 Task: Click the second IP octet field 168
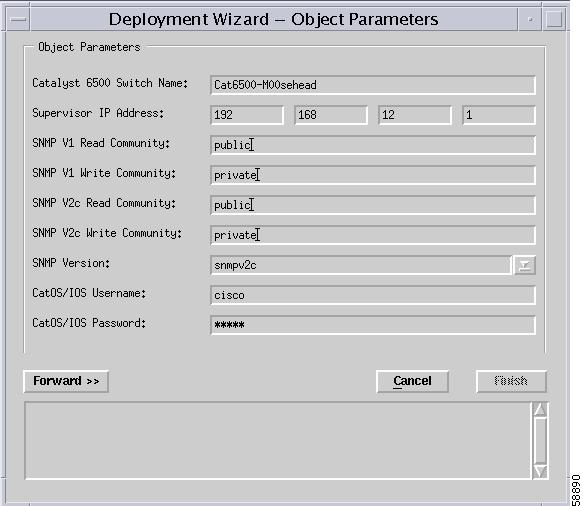(x=331, y=115)
